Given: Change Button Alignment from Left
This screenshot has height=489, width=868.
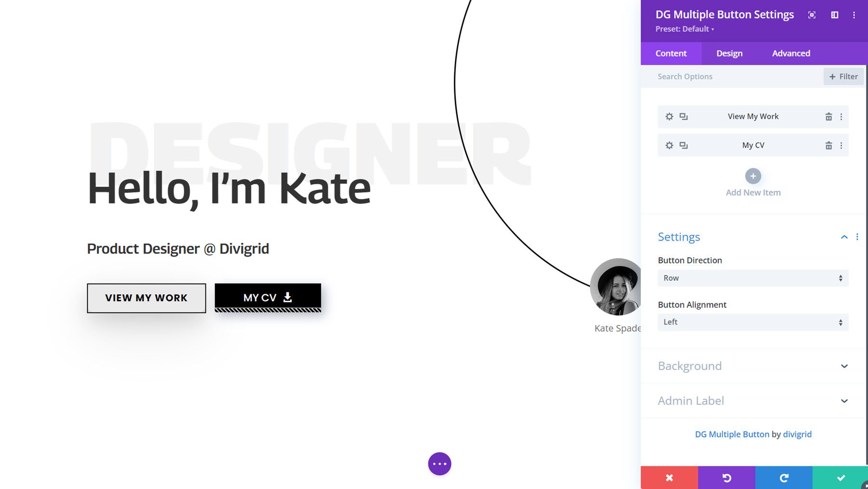Looking at the screenshot, I should 752,322.
